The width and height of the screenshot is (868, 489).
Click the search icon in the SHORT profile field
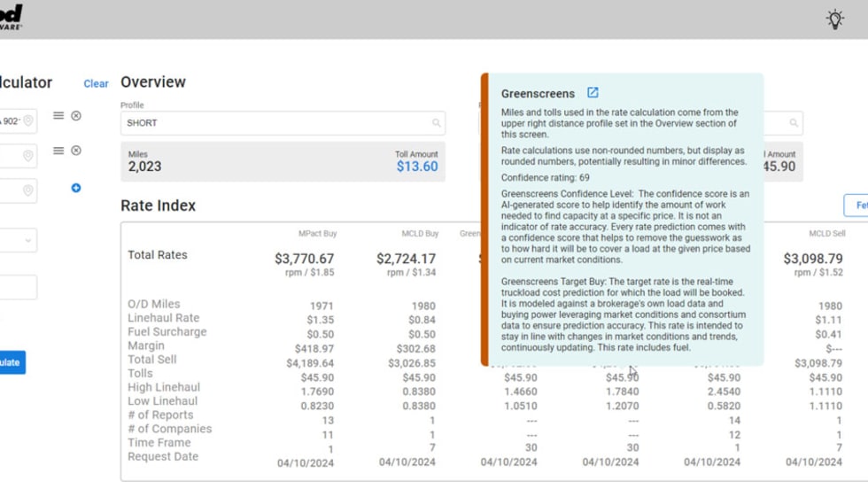[437, 123]
